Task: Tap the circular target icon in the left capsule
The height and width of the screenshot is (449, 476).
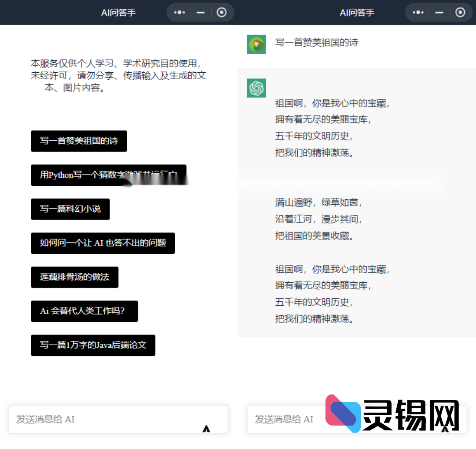Action: tap(222, 12)
